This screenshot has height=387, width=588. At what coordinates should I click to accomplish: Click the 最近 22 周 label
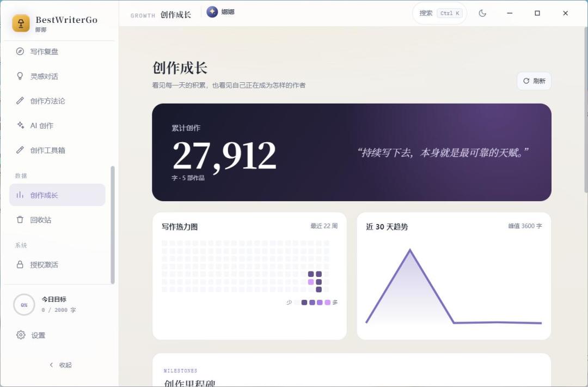(x=324, y=226)
